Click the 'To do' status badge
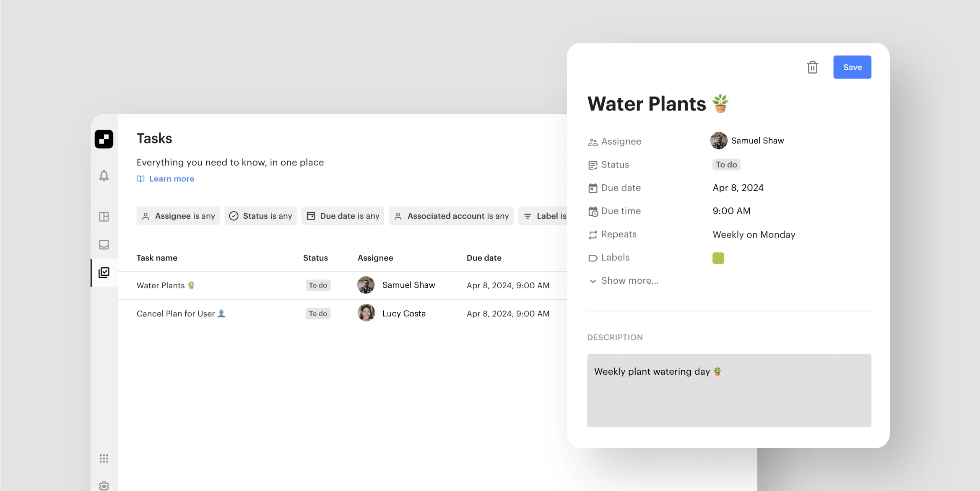This screenshot has width=980, height=491. point(726,164)
